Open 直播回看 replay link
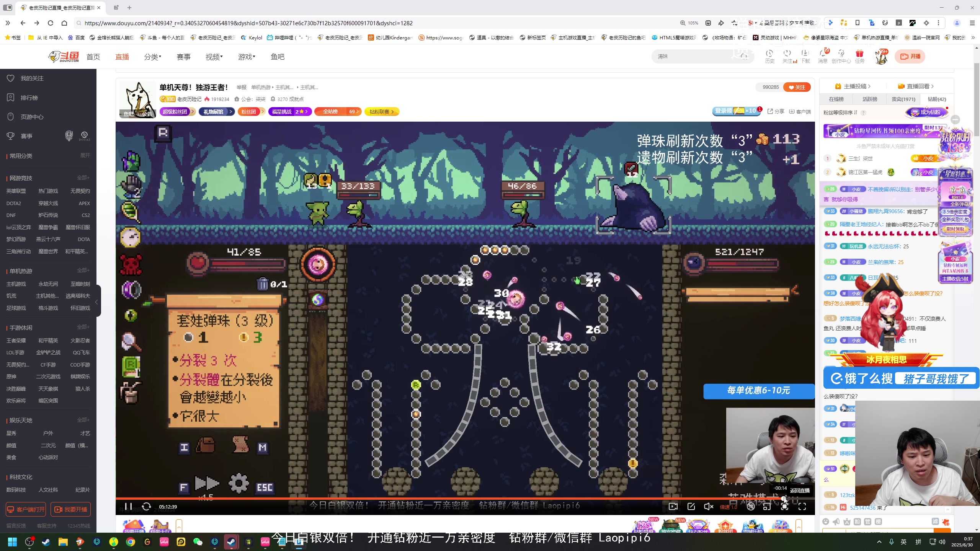 [x=916, y=86]
